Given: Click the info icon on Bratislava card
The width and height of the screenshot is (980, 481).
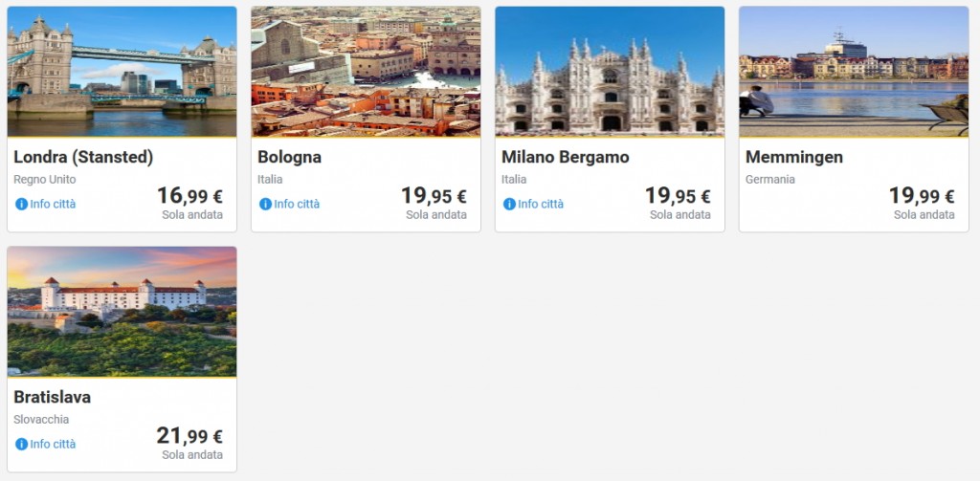Looking at the screenshot, I should pos(21,444).
